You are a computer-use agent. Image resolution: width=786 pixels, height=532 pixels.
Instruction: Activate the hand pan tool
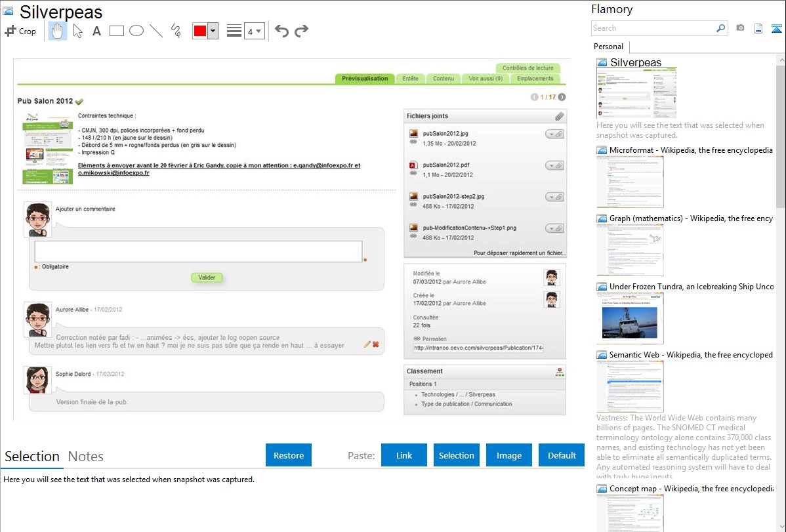(58, 31)
